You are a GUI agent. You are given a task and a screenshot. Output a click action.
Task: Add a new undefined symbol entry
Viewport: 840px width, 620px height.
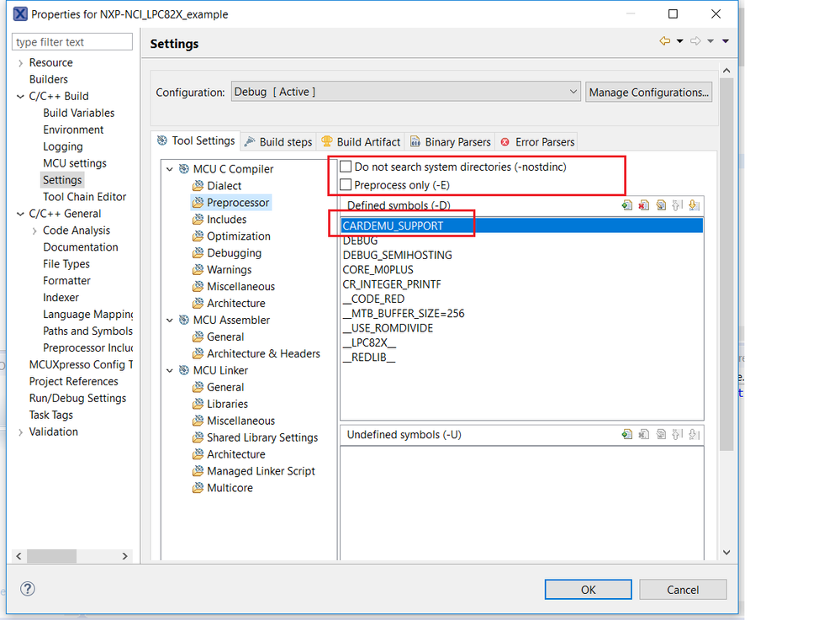point(626,435)
